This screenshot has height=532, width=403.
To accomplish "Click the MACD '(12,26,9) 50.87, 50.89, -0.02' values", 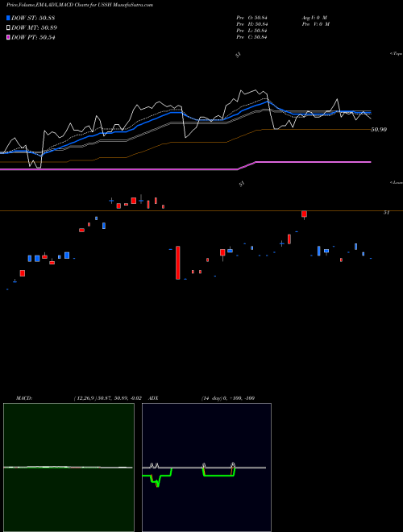I will 107,398.
